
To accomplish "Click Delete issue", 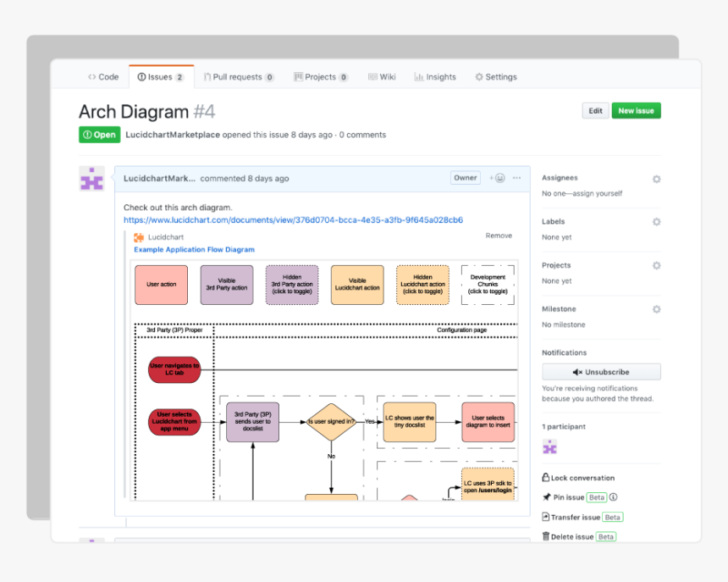I will [568, 536].
